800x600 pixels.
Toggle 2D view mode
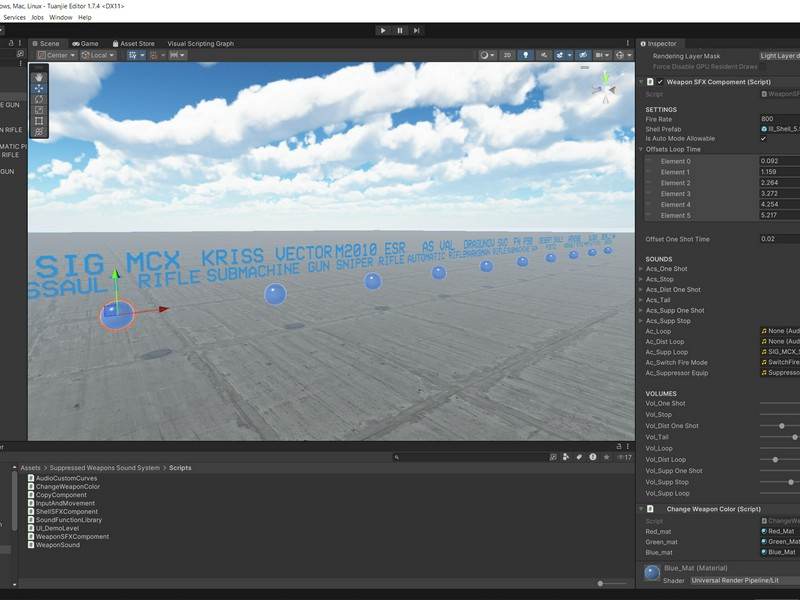pos(507,55)
